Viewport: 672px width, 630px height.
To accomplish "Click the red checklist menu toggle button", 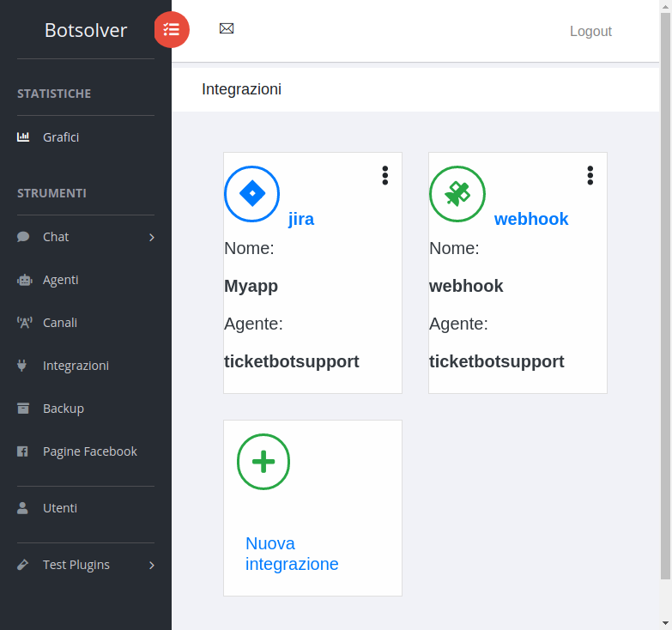I will pyautogui.click(x=172, y=29).
